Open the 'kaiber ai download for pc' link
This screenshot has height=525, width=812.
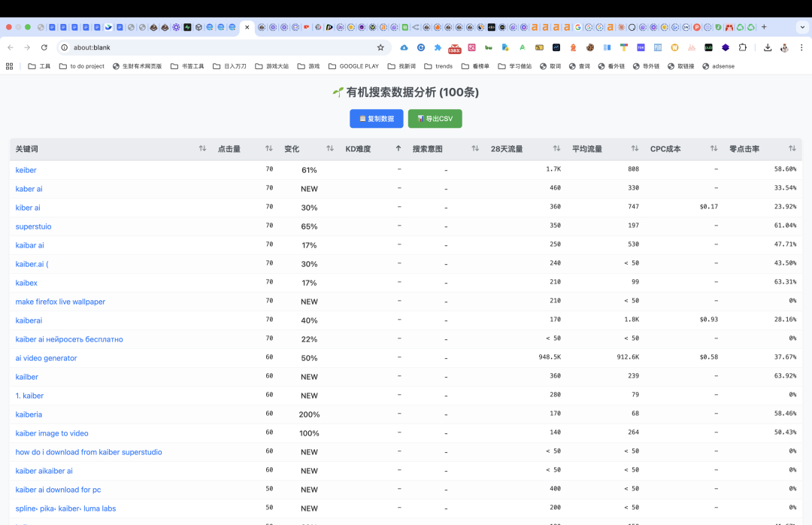click(x=58, y=490)
